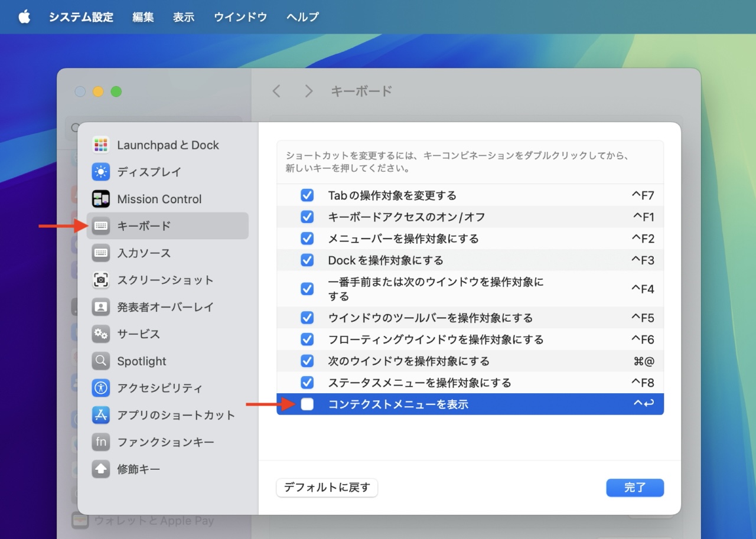This screenshot has width=756, height=539.
Task: Open the ヘルプ menu
Action: (302, 17)
